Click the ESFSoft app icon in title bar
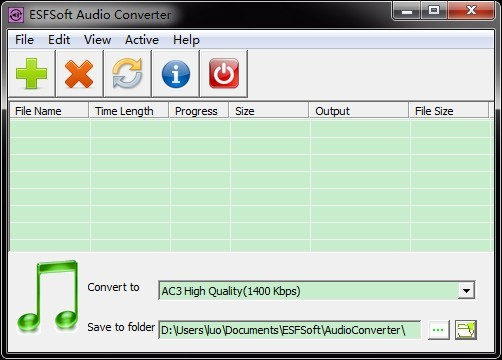 tap(16, 15)
